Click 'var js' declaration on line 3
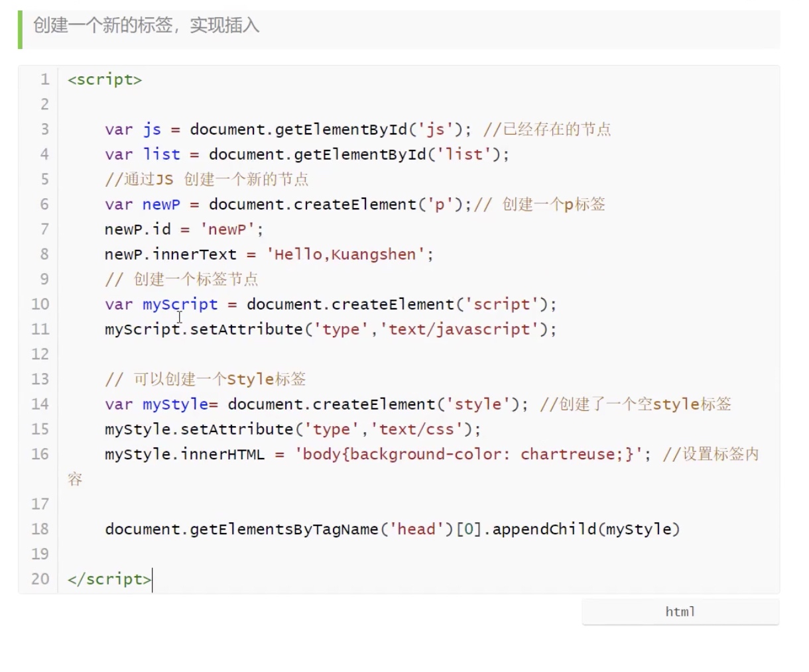 click(x=133, y=129)
